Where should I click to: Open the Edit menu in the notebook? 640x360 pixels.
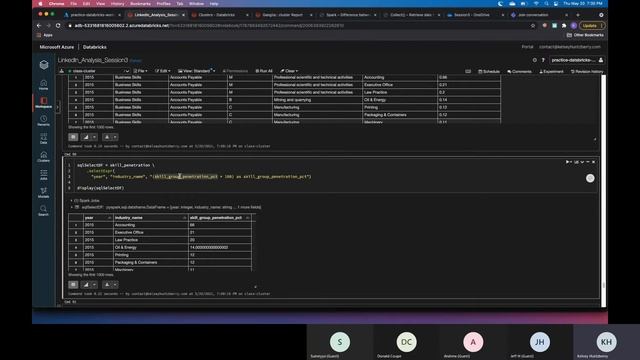pos(162,71)
